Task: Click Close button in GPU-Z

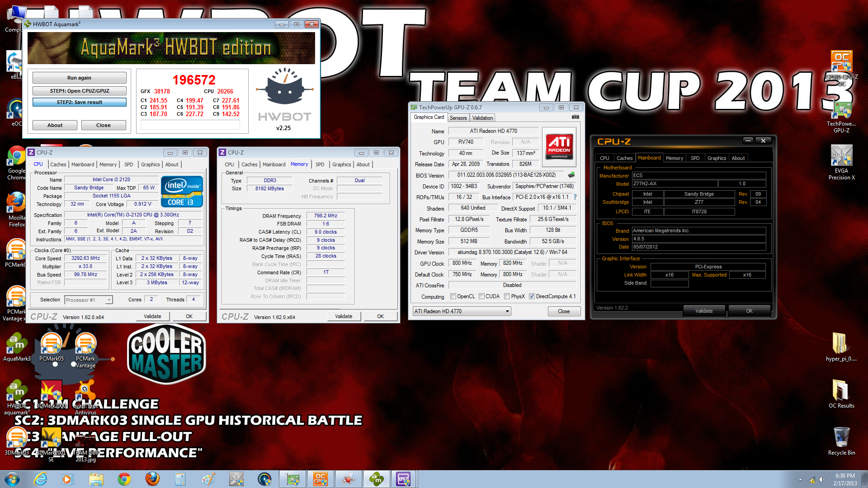Action: point(564,311)
